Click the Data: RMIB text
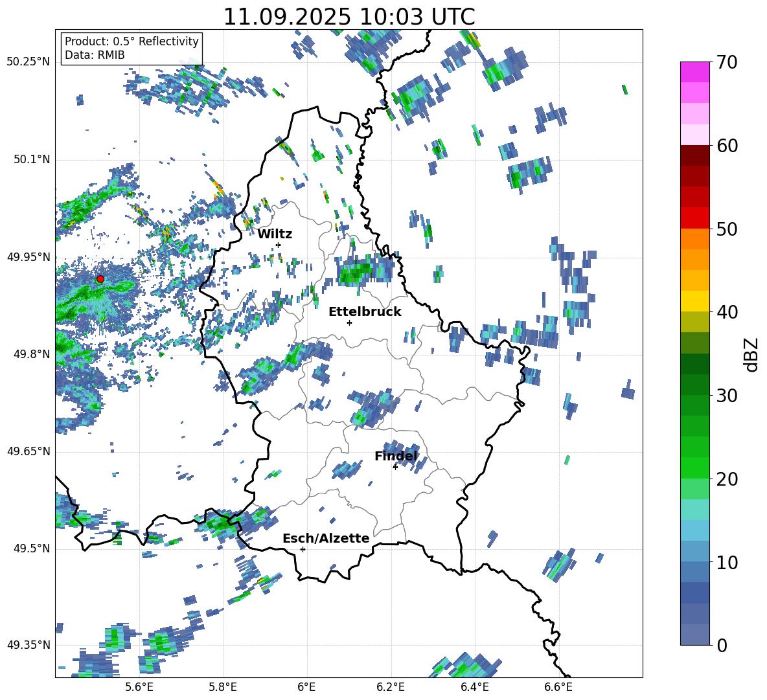 tap(95, 55)
